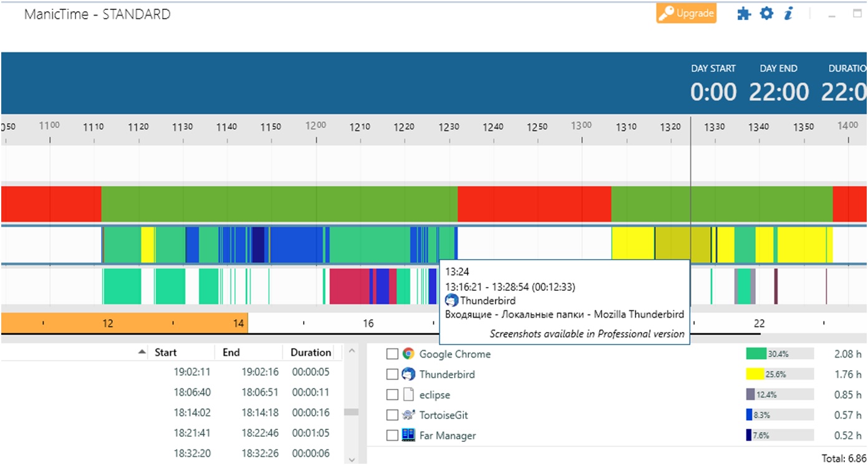
Task: Click the Thunderbird label in the applications list
Action: (446, 374)
